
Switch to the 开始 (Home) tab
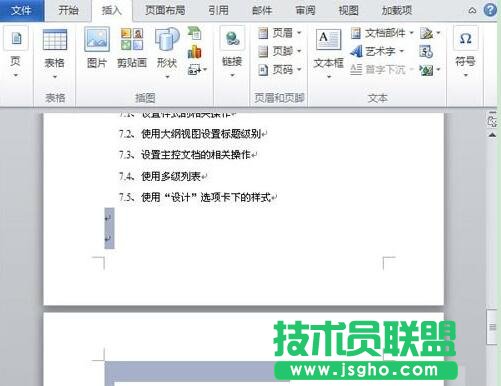(x=68, y=10)
